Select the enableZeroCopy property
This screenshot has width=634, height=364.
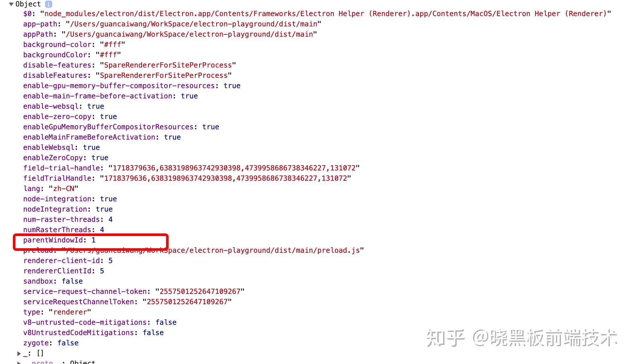point(66,158)
